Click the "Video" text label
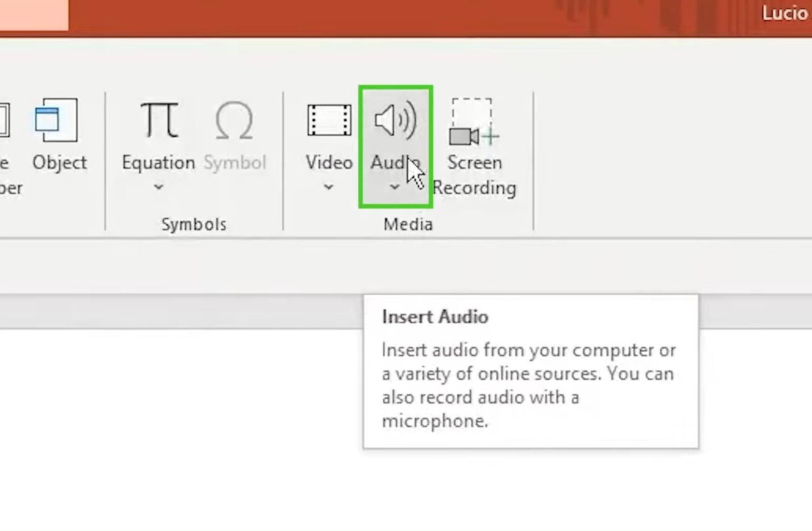 (x=329, y=163)
